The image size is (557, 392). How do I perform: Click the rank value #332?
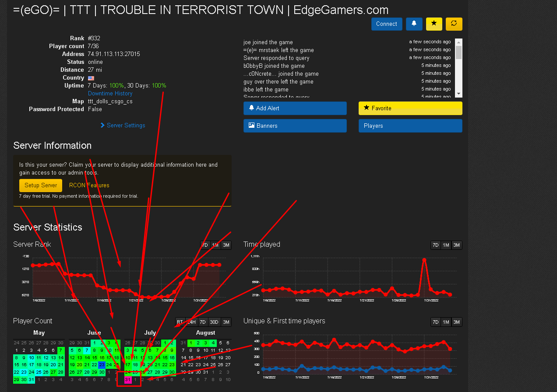coord(94,38)
